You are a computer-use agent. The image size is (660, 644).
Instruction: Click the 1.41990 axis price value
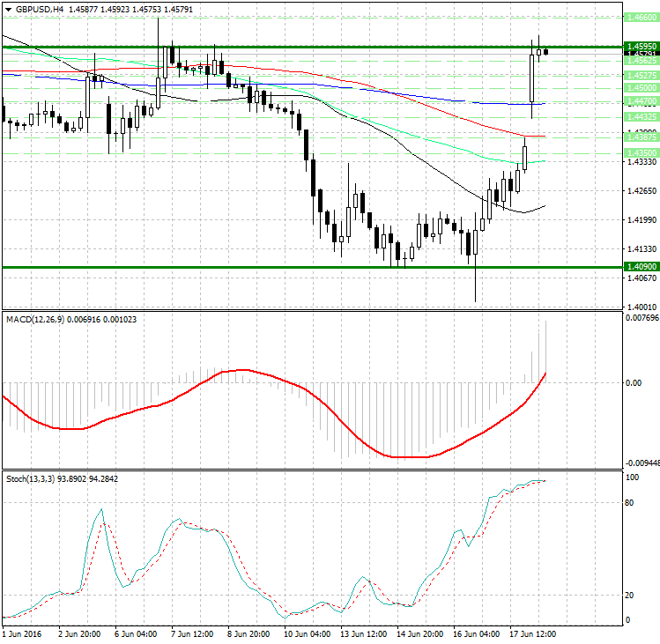coord(641,219)
